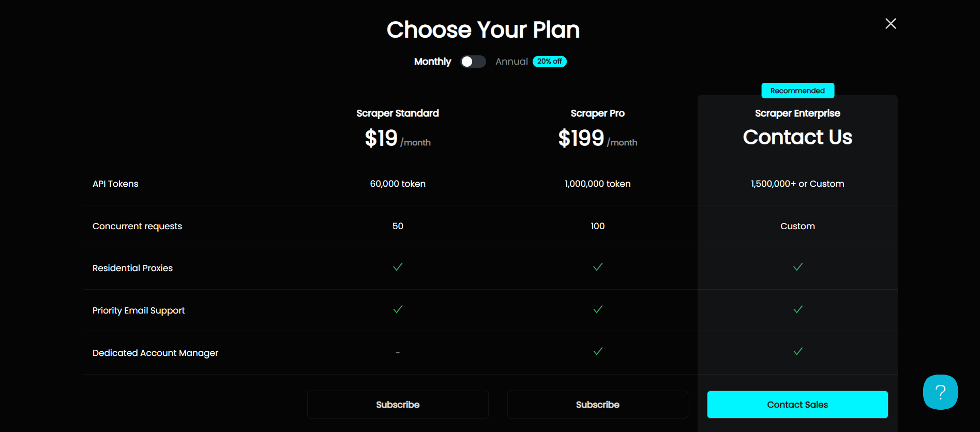Subscribe to the Scraper Pro plan
Image resolution: width=980 pixels, height=432 pixels.
597,404
